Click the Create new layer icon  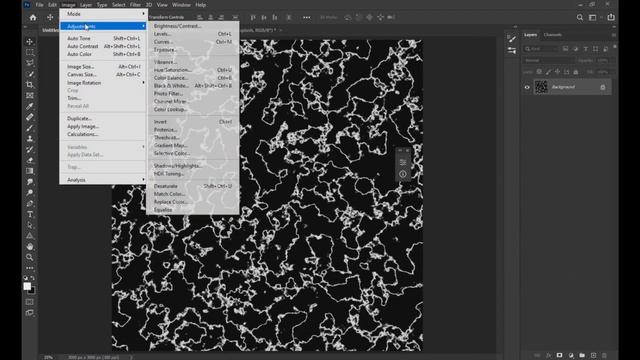click(593, 355)
